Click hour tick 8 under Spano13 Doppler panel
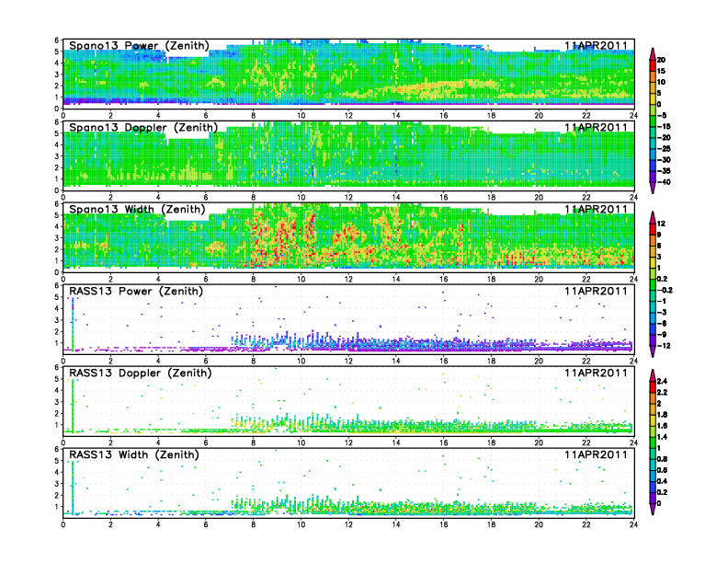This screenshot has width=728, height=563. click(254, 198)
